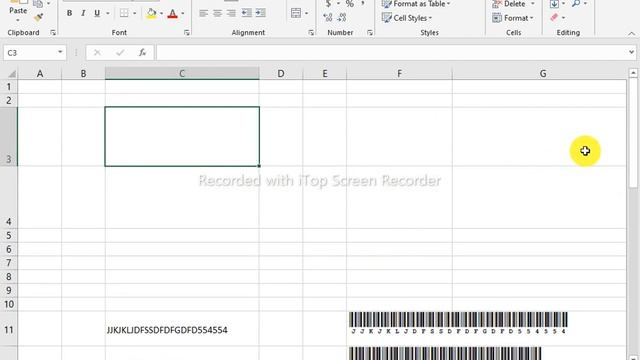
Task: Click the Borders icon
Action: click(124, 13)
